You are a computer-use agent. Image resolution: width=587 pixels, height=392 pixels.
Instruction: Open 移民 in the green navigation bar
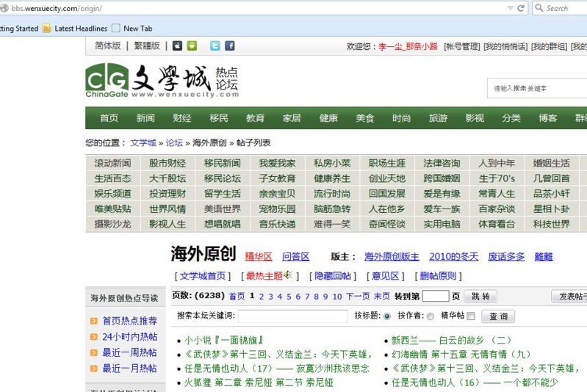(x=219, y=118)
